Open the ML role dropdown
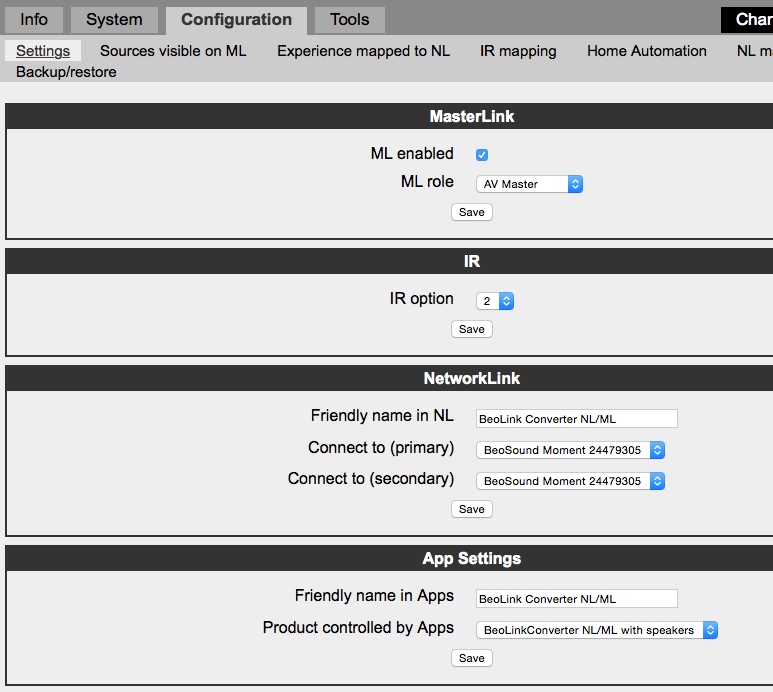This screenshot has height=692, width=773. pyautogui.click(x=529, y=184)
